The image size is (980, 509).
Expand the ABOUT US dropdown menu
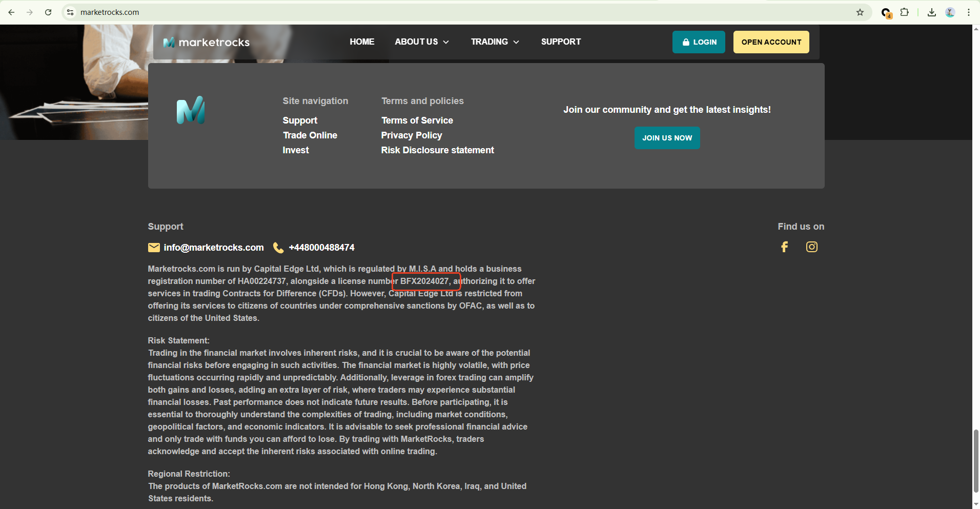[422, 42]
